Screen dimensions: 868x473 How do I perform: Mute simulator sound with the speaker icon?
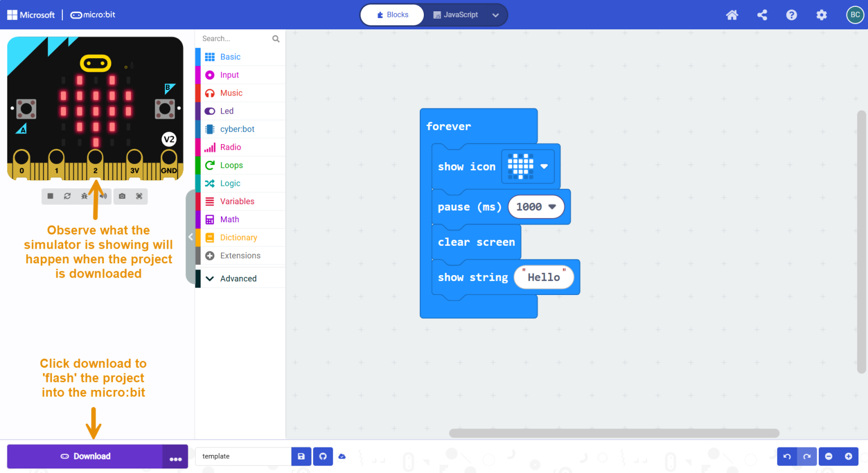[103, 196]
